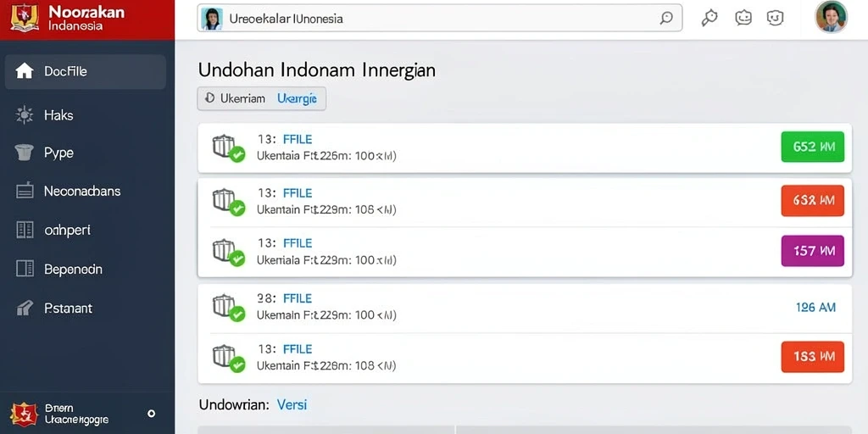Screen dimensions: 868x434
Task: Click the Undohan Indonam Innergian heading
Action: 317,70
